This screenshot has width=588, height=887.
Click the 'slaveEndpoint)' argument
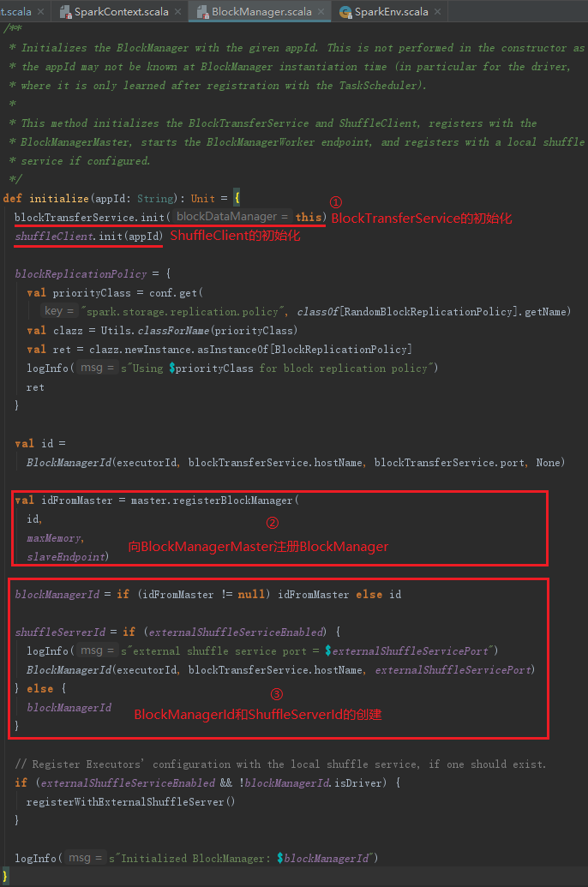(x=68, y=557)
